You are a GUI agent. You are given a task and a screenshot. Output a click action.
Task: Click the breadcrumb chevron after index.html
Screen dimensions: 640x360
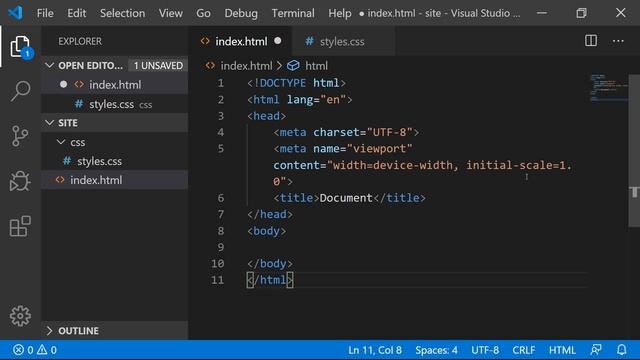coord(279,66)
